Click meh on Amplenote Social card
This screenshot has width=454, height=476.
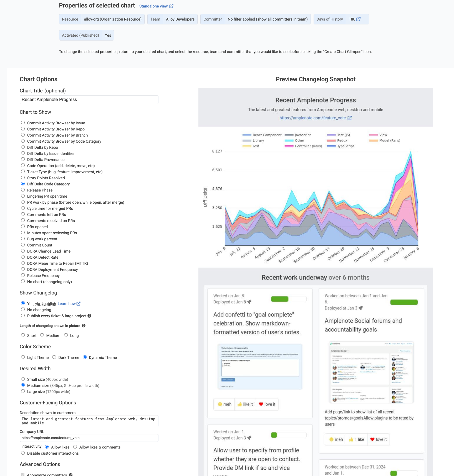point(336,440)
